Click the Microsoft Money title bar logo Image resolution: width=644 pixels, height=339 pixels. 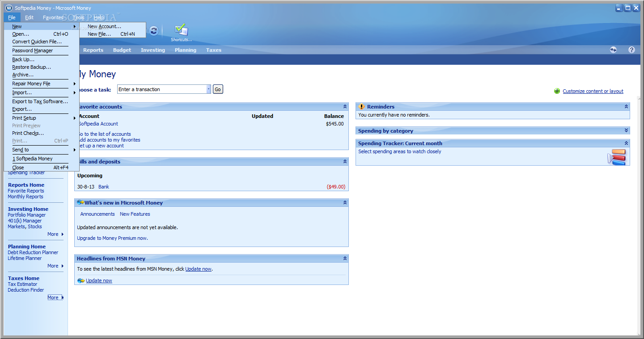tap(8, 8)
